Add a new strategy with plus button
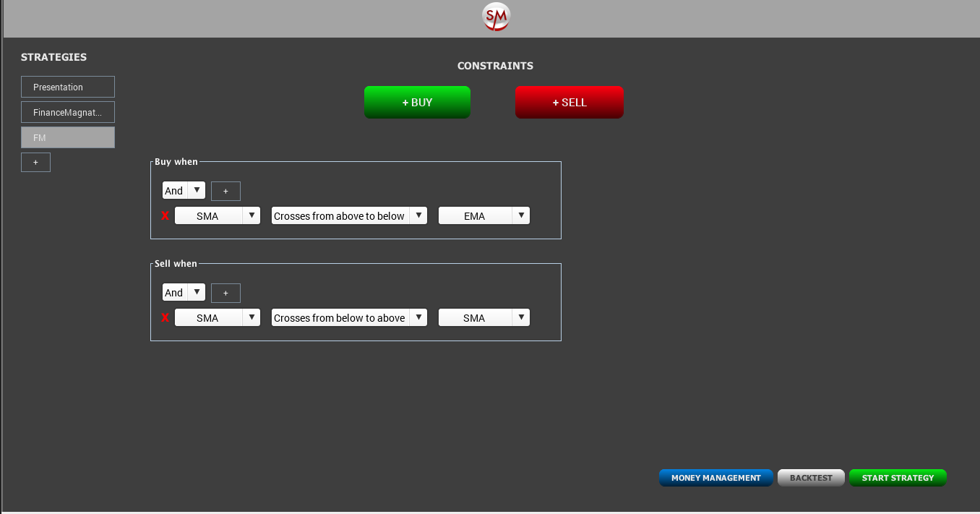Image resolution: width=980 pixels, height=514 pixels. coord(35,162)
